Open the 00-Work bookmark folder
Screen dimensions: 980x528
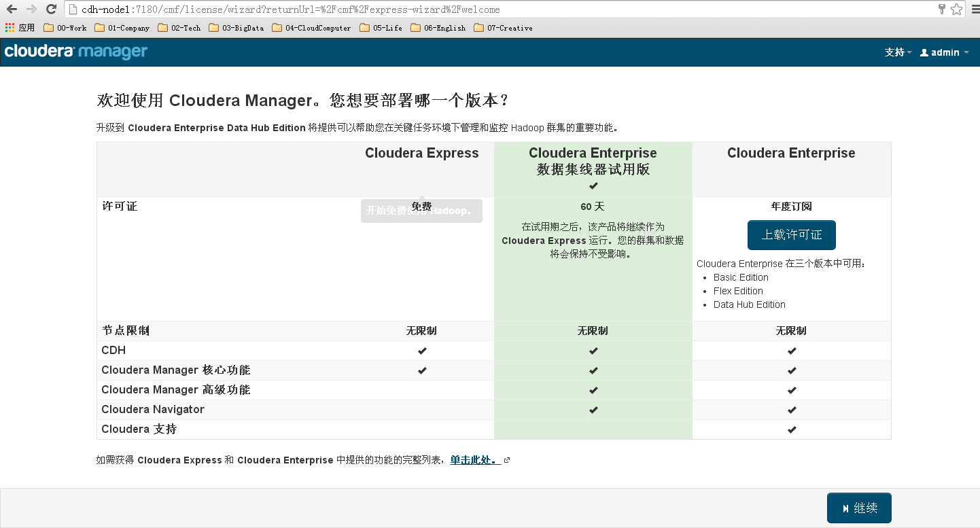pyautogui.click(x=65, y=28)
